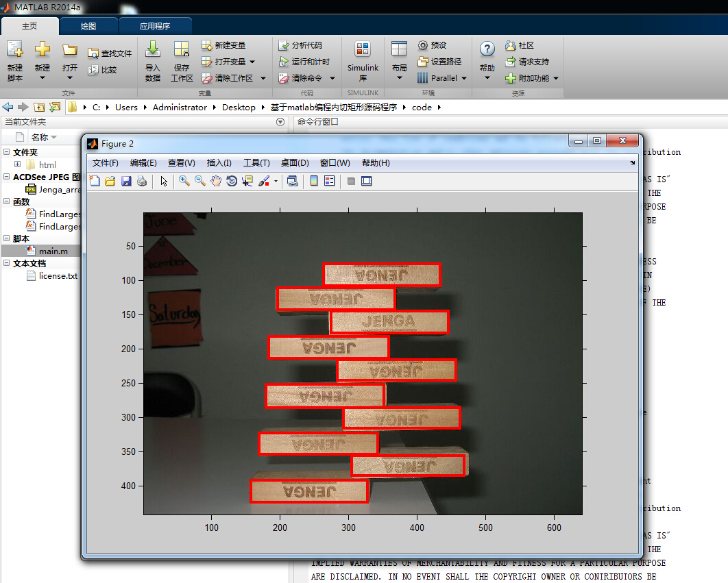Click 设置路径 (Set Path)

[439, 62]
